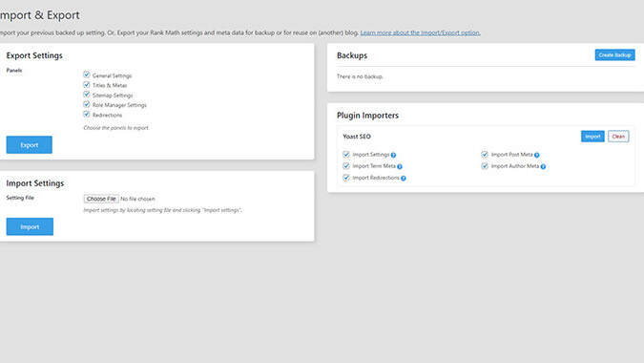The width and height of the screenshot is (644, 363).
Task: Open help icon next to Import Settings
Action: (x=393, y=155)
